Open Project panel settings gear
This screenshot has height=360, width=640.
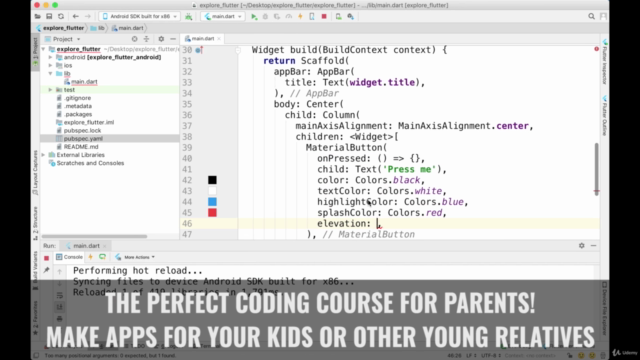point(161,39)
